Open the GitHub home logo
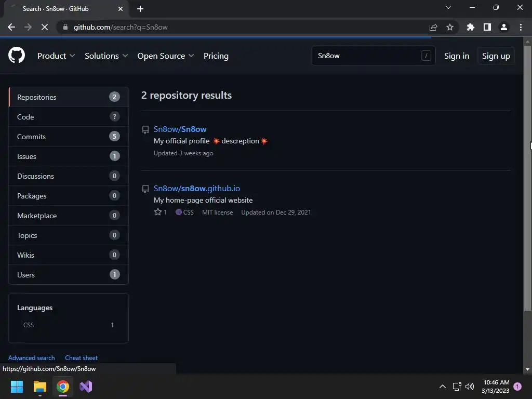Image resolution: width=532 pixels, height=399 pixels. click(x=16, y=55)
